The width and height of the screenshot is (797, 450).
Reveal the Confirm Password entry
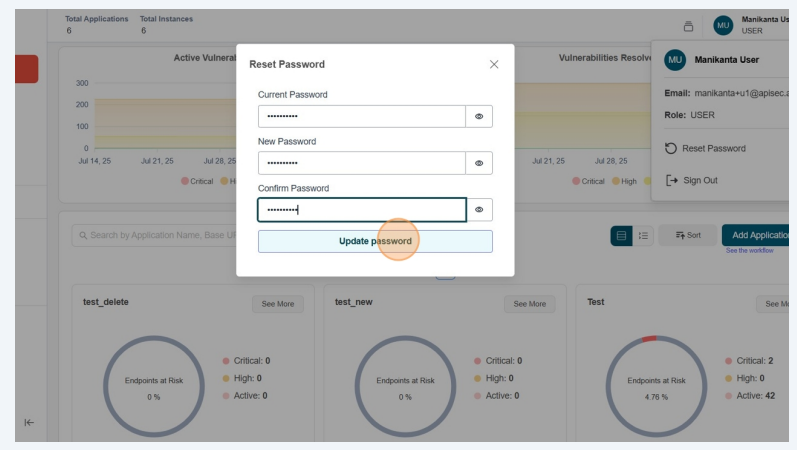tap(479, 210)
